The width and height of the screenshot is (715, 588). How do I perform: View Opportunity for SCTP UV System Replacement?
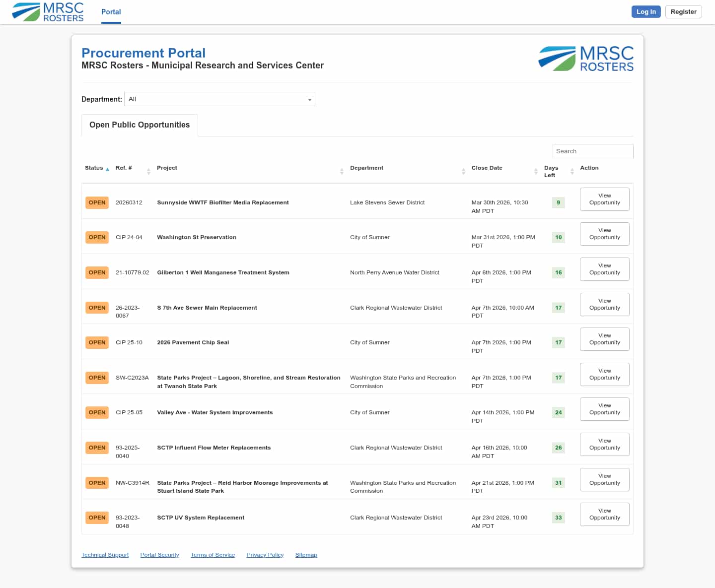click(604, 515)
